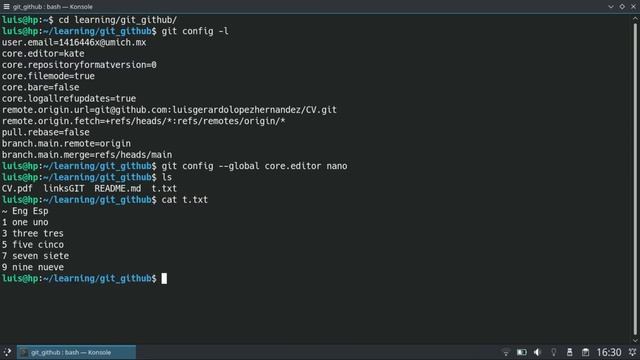
Task: Click the '~ Eng Esp' header line
Action: (25, 211)
